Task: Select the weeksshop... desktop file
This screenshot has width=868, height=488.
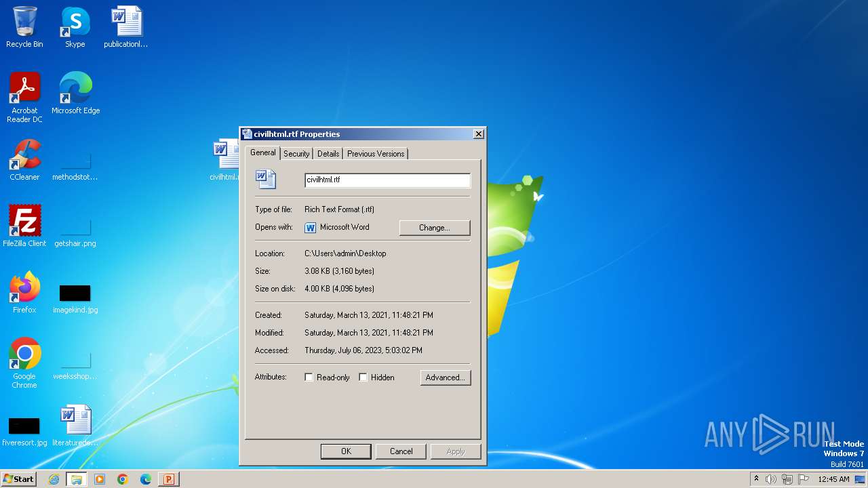Action: [75, 365]
